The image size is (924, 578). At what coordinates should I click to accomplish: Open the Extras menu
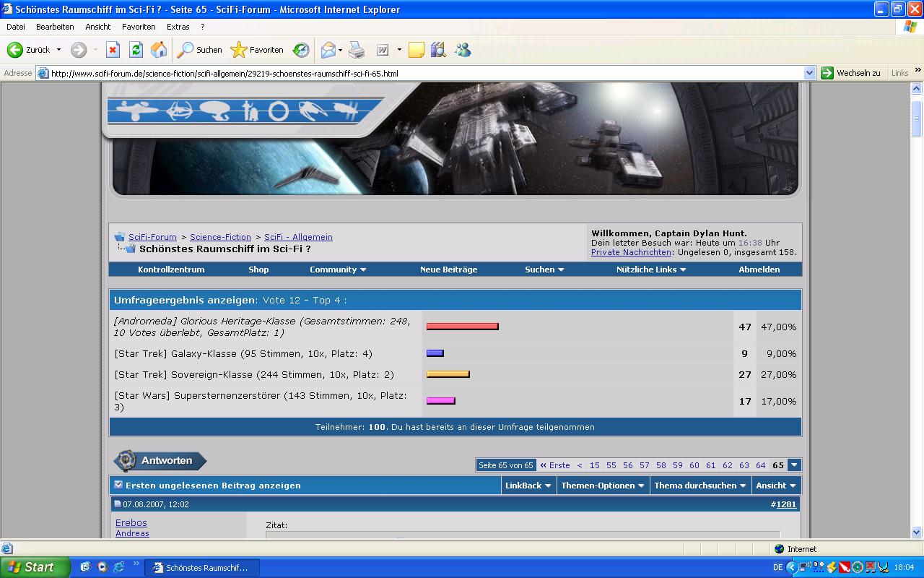tap(178, 27)
